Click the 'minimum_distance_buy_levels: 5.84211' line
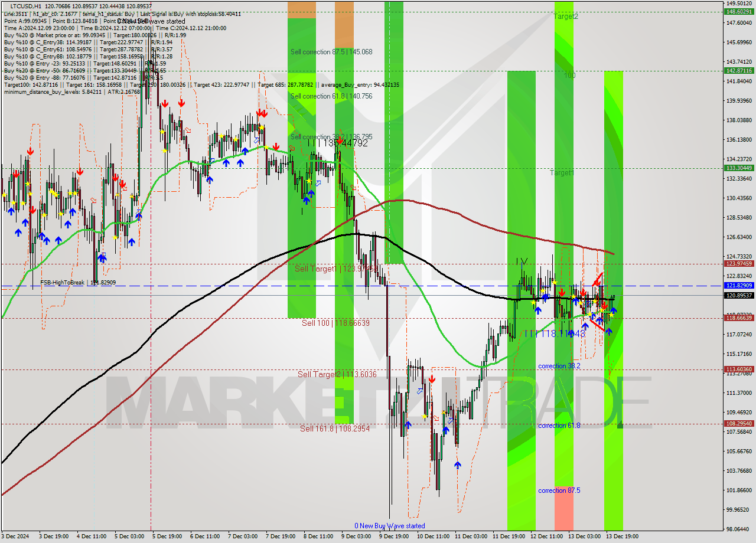Screen dimensions: 756x543 tap(72, 91)
